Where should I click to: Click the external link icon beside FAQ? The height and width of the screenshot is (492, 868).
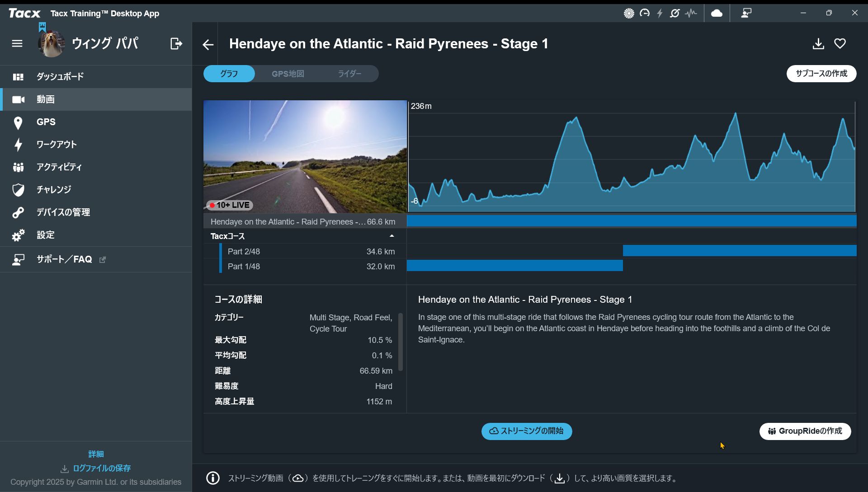(x=103, y=260)
